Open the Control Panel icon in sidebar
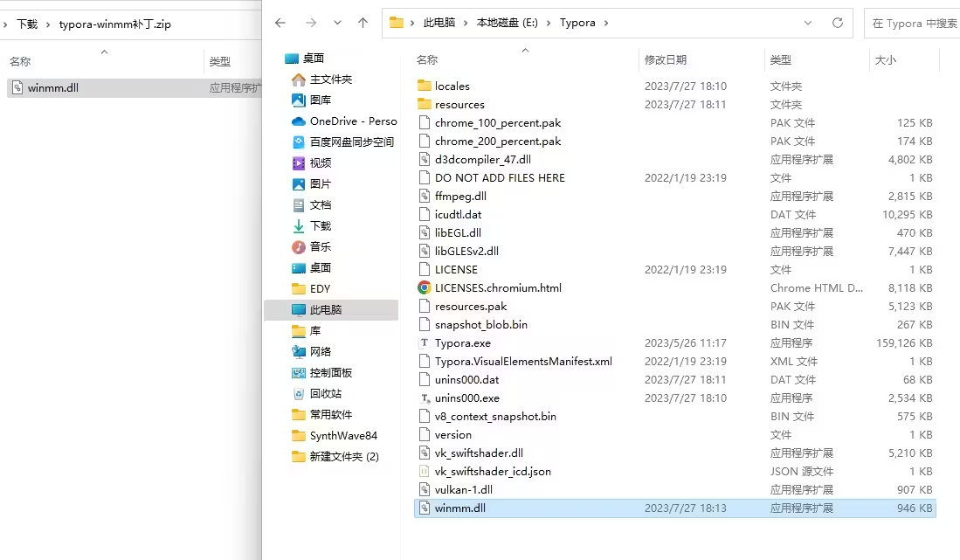 pos(299,373)
